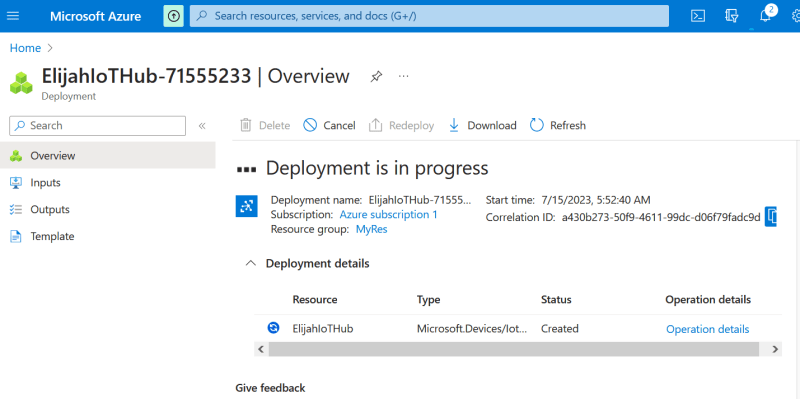Focus the sidebar Search box

click(97, 126)
